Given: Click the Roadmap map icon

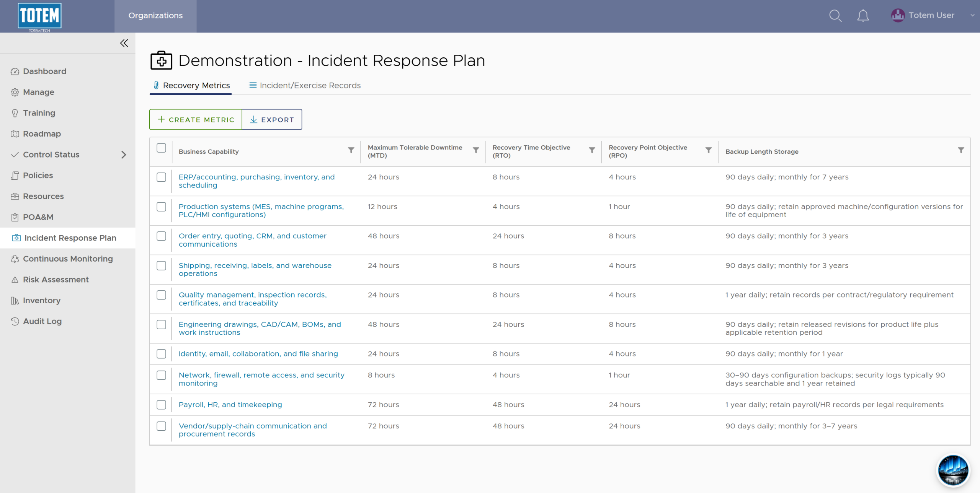Looking at the screenshot, I should [15, 134].
